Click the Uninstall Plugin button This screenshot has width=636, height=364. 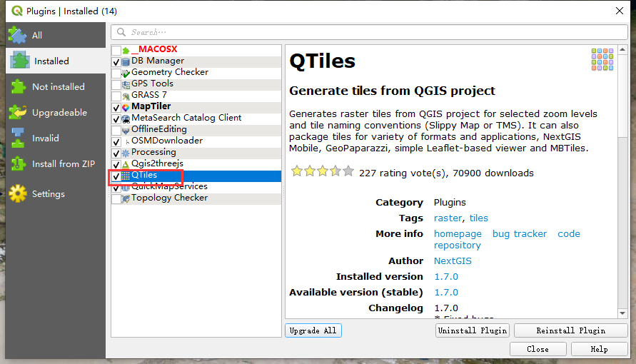473,330
